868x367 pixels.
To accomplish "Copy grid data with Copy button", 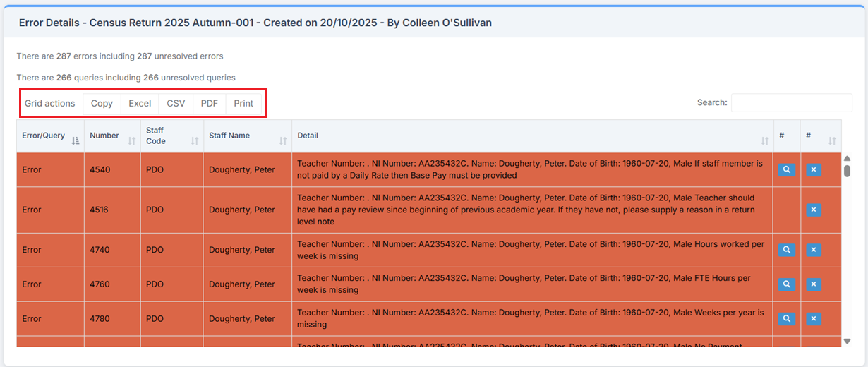I will tap(102, 104).
